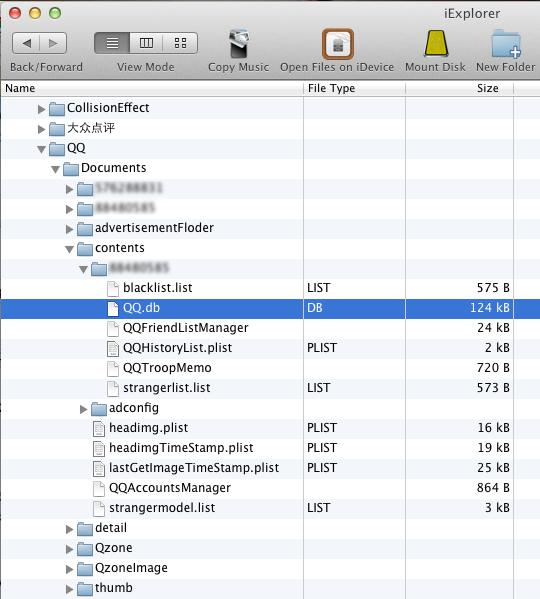540x599 pixels.
Task: Click the Back arrow button
Action: (x=26, y=43)
